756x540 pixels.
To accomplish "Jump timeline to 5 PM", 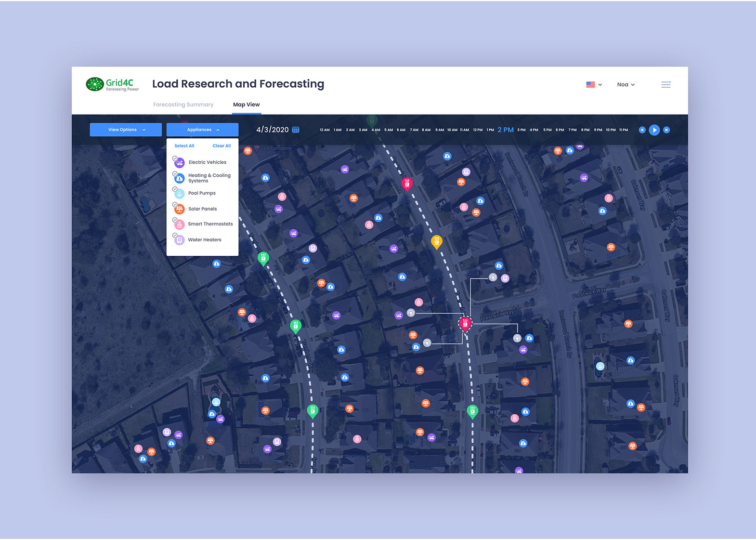I will pos(547,130).
